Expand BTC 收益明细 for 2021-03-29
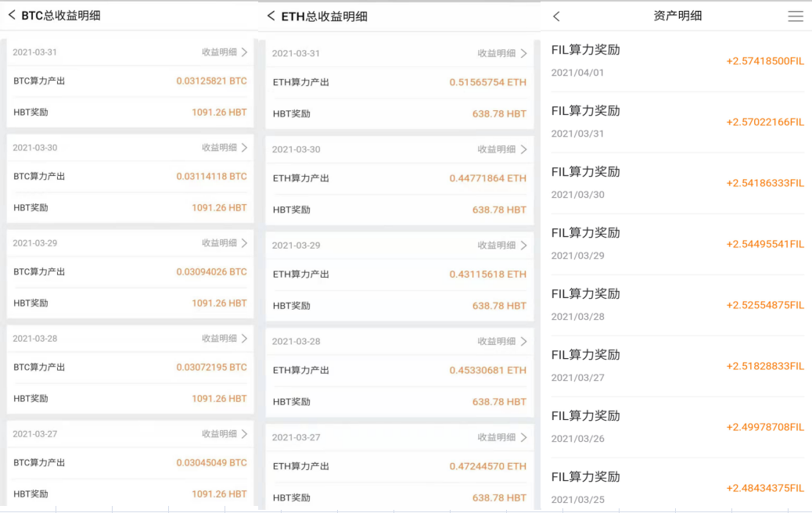This screenshot has width=812, height=513. [x=225, y=243]
